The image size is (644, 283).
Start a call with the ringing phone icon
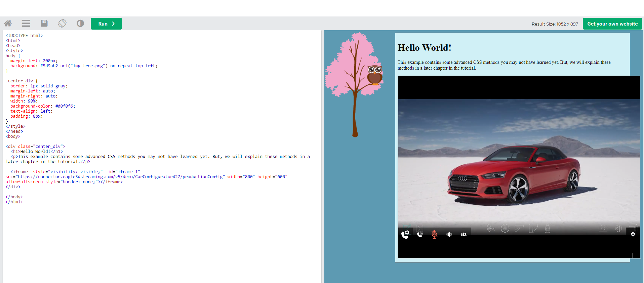[x=420, y=235]
